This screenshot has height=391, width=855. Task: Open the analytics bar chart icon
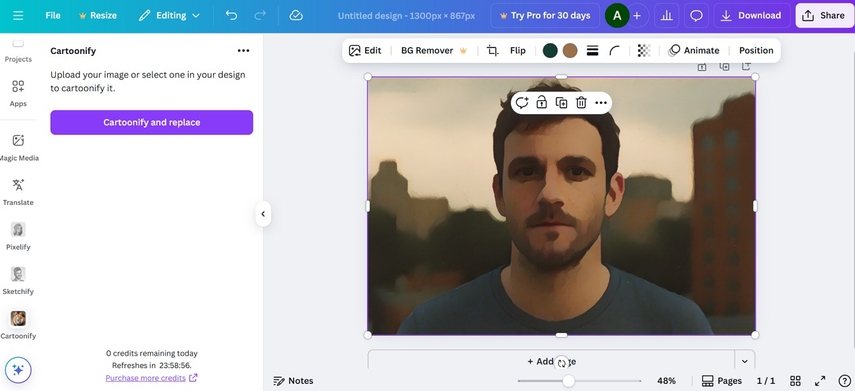[666, 16]
